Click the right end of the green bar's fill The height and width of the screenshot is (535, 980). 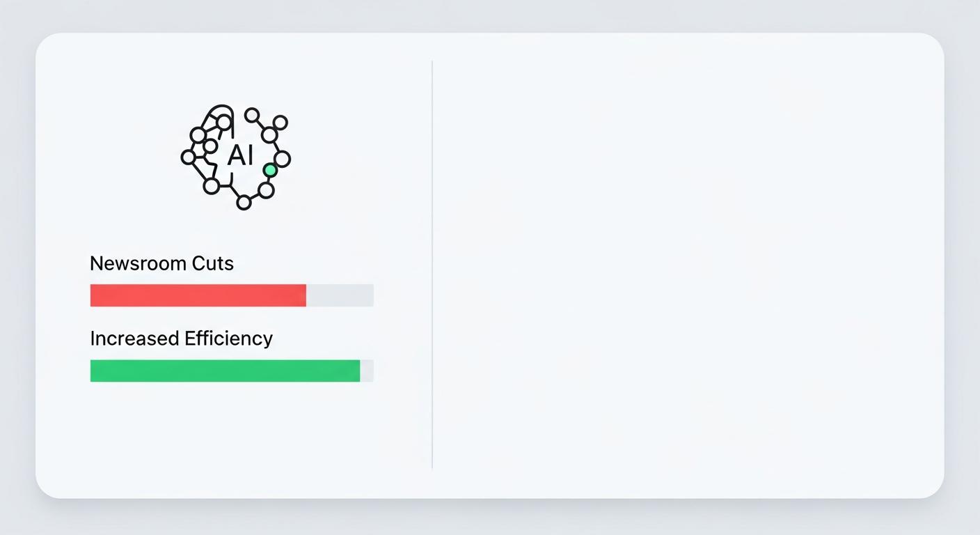coord(357,371)
